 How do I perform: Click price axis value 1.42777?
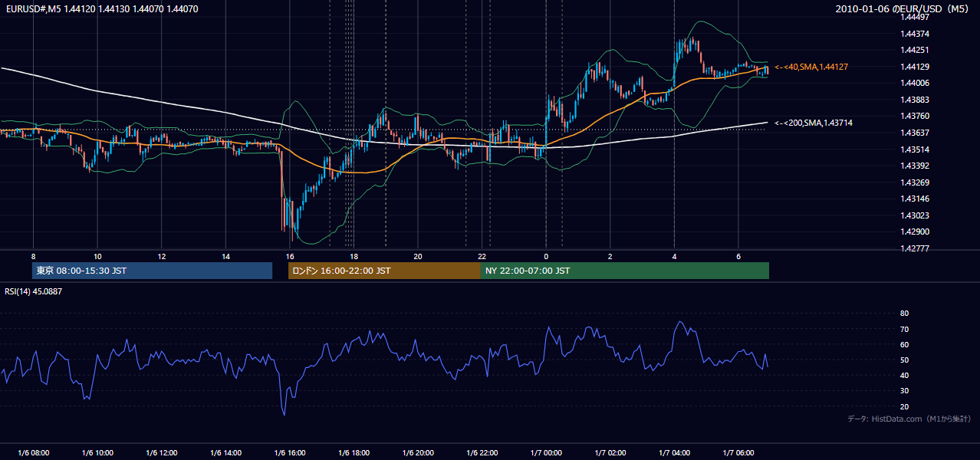pos(915,249)
